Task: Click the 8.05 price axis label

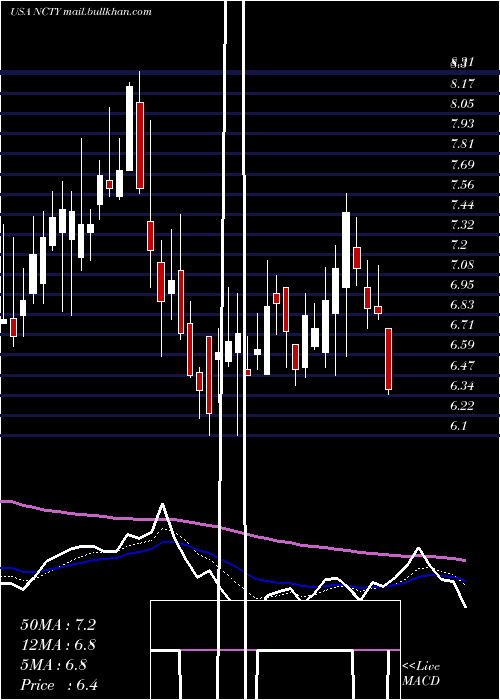Action: coord(462,104)
